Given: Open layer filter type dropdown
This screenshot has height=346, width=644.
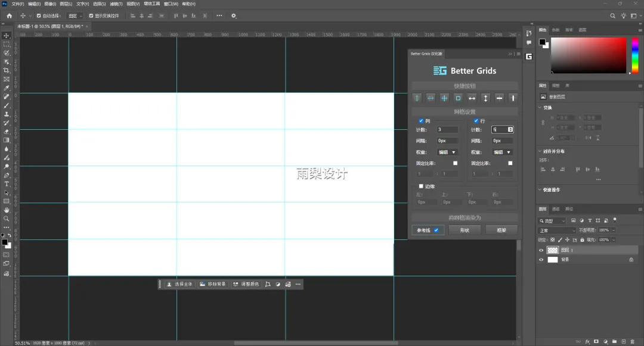Looking at the screenshot, I should (x=552, y=220).
